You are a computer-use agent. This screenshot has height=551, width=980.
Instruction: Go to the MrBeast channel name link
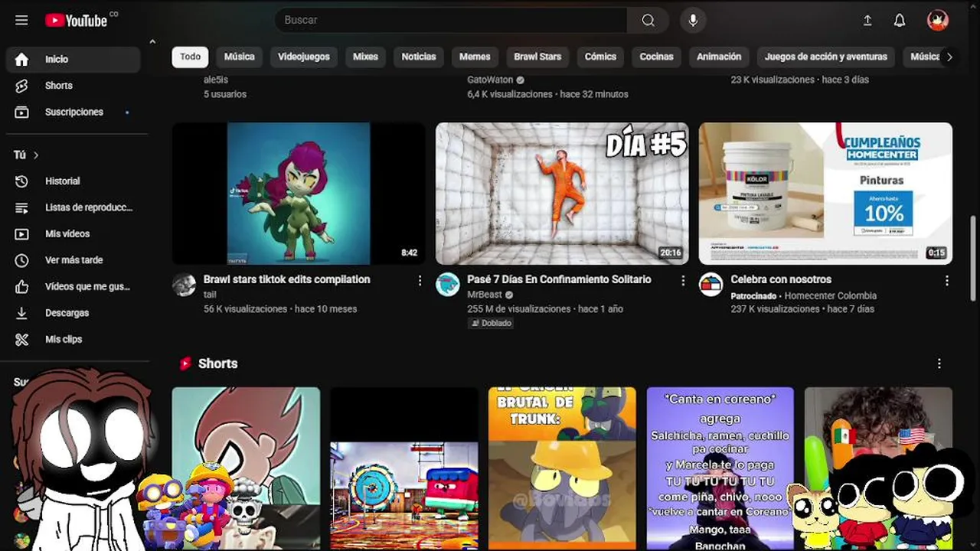click(484, 295)
